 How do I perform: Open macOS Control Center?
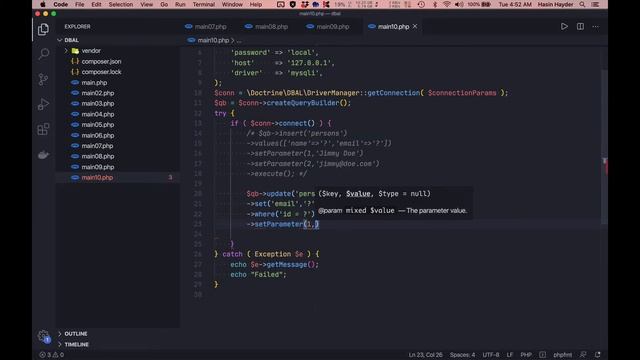(595, 4)
